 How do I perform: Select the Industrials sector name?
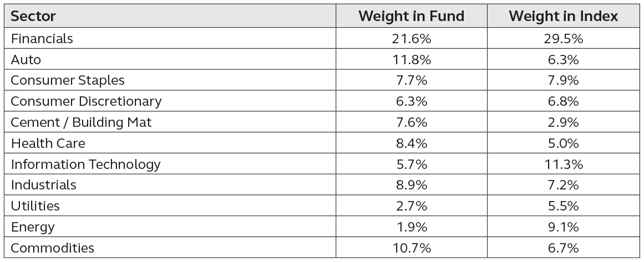43,185
